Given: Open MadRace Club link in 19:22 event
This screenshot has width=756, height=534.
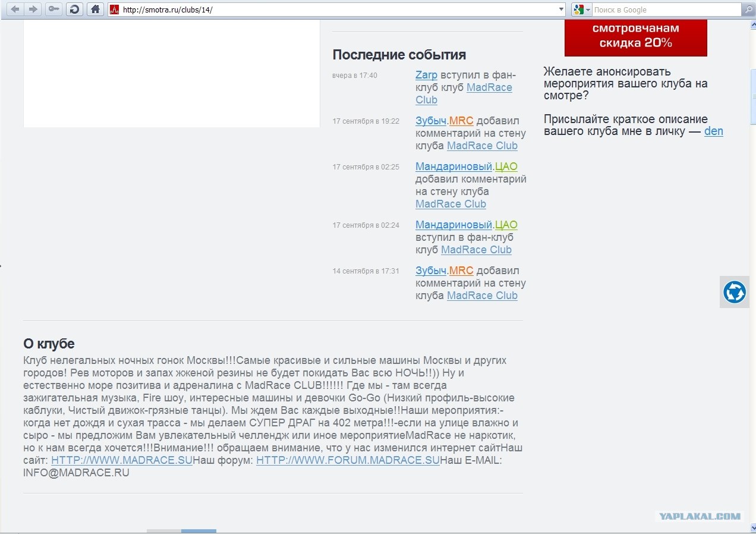Looking at the screenshot, I should pos(482,146).
